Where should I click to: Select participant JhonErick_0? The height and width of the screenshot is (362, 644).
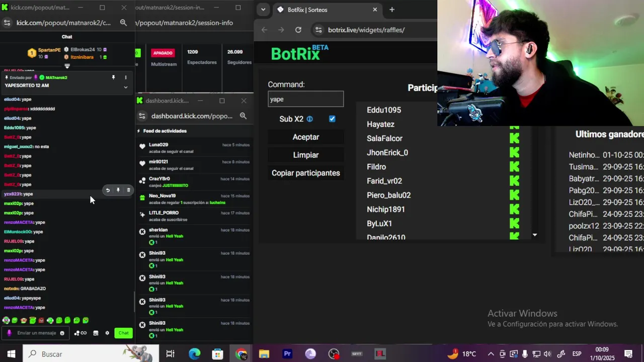387,152
